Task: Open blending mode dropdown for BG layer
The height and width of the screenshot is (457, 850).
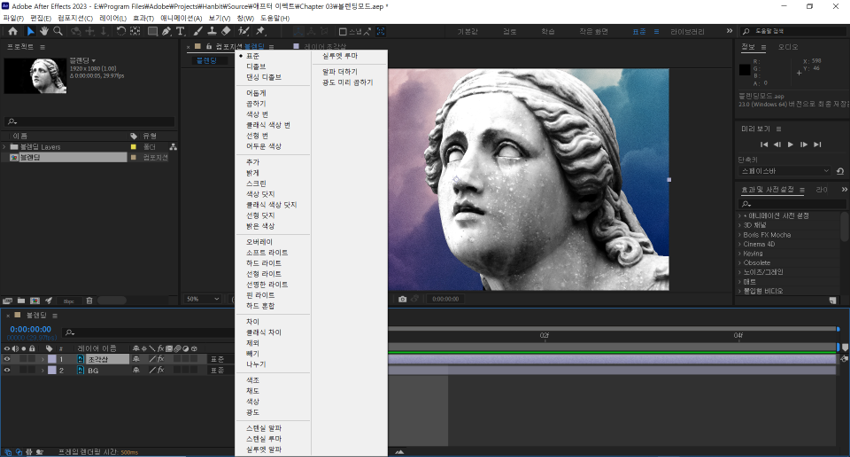Action: 222,370
